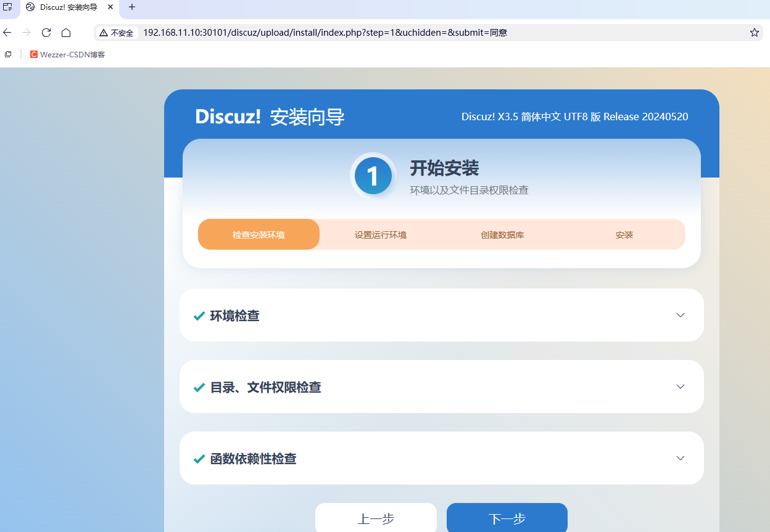Expand the 环境检查 section chevron

(681, 315)
